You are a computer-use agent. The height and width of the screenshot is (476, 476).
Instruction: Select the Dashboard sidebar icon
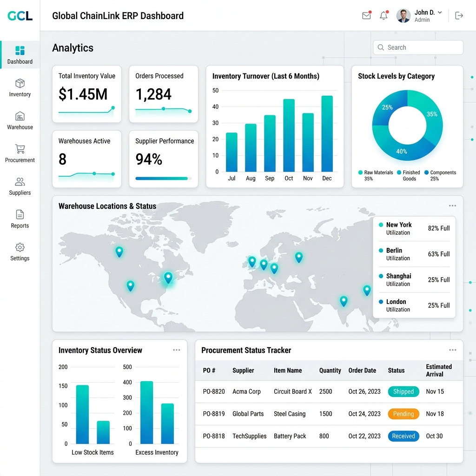point(20,50)
